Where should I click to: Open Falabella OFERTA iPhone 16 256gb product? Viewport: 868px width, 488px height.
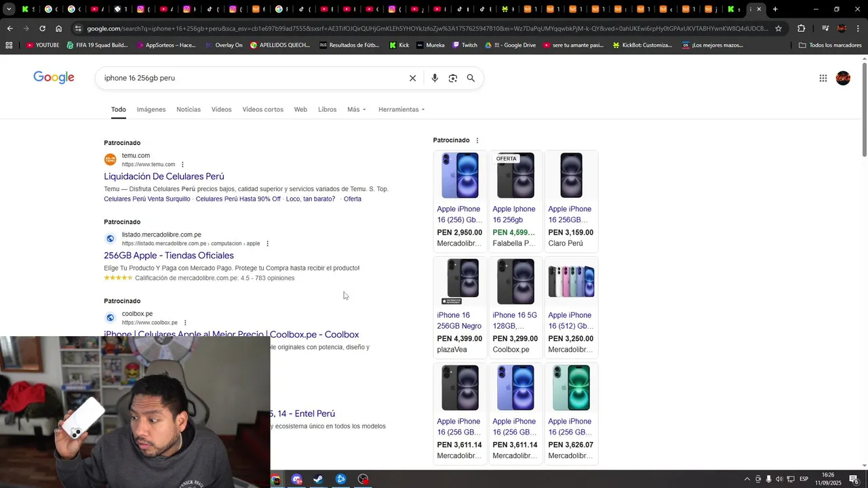point(515,200)
